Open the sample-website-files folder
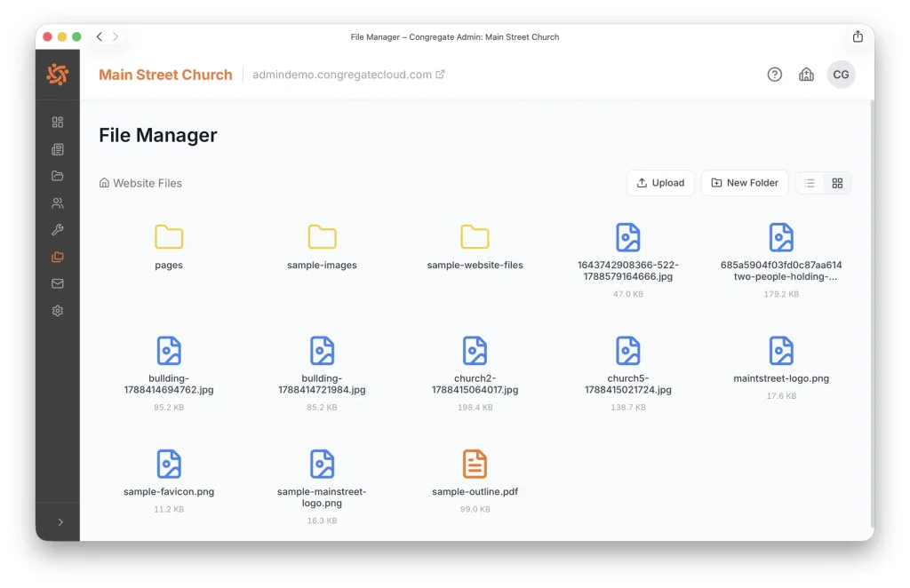Screen dimensions: 910x588 pyautogui.click(x=475, y=247)
